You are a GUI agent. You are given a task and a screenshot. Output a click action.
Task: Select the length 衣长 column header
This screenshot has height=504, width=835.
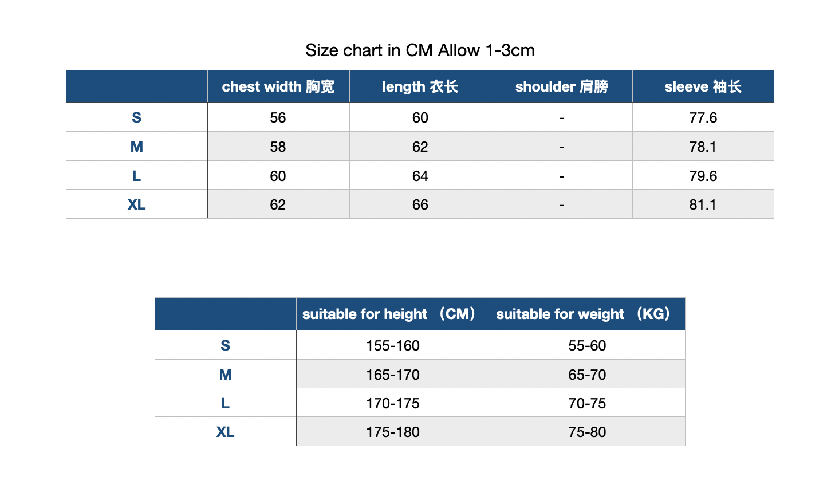tap(420, 86)
